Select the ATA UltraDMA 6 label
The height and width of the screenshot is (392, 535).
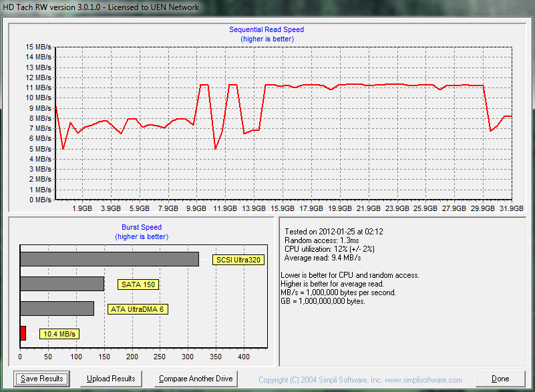tap(138, 309)
